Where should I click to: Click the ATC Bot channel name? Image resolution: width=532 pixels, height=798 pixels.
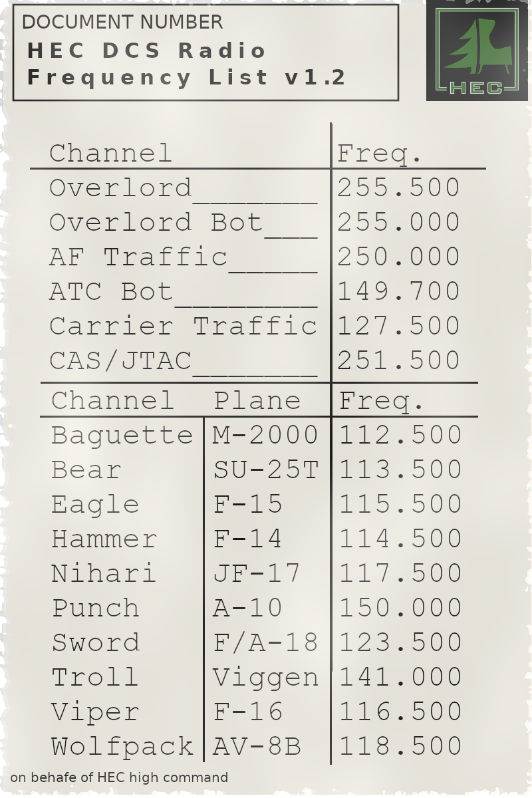[x=111, y=292]
